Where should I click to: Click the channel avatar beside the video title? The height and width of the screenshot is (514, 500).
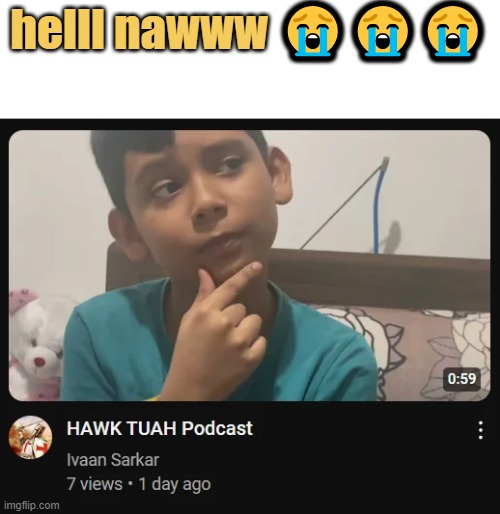(30, 437)
